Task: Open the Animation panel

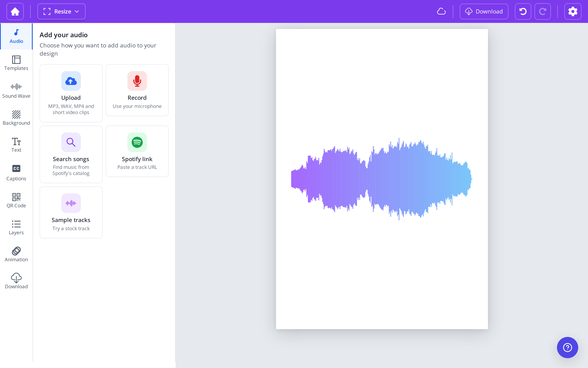Action: pyautogui.click(x=16, y=254)
